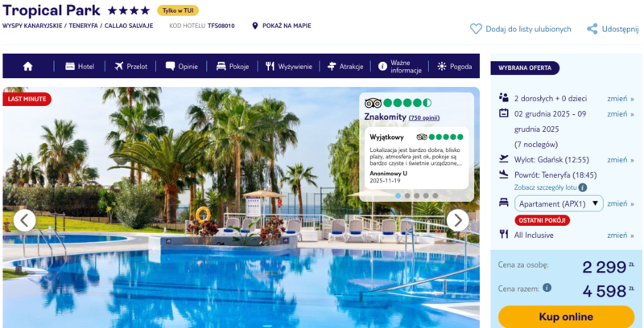The image size is (644, 328).
Task: Open the Opinie tab
Action: [x=182, y=67]
